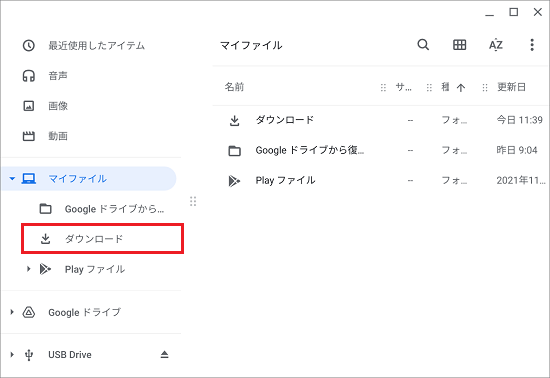
Task: Click the clock icon for recent items
Action: tap(29, 45)
